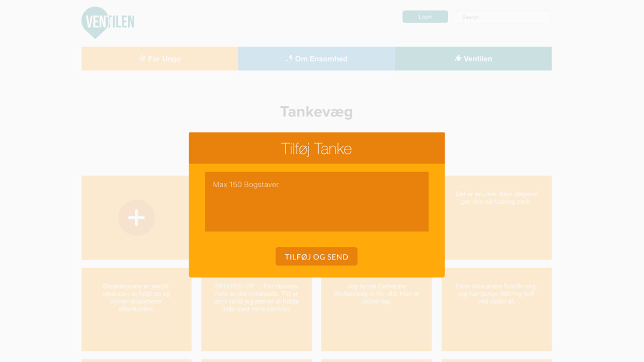The height and width of the screenshot is (362, 644).
Task: Click the icon beside For Unge
Action: (x=142, y=58)
